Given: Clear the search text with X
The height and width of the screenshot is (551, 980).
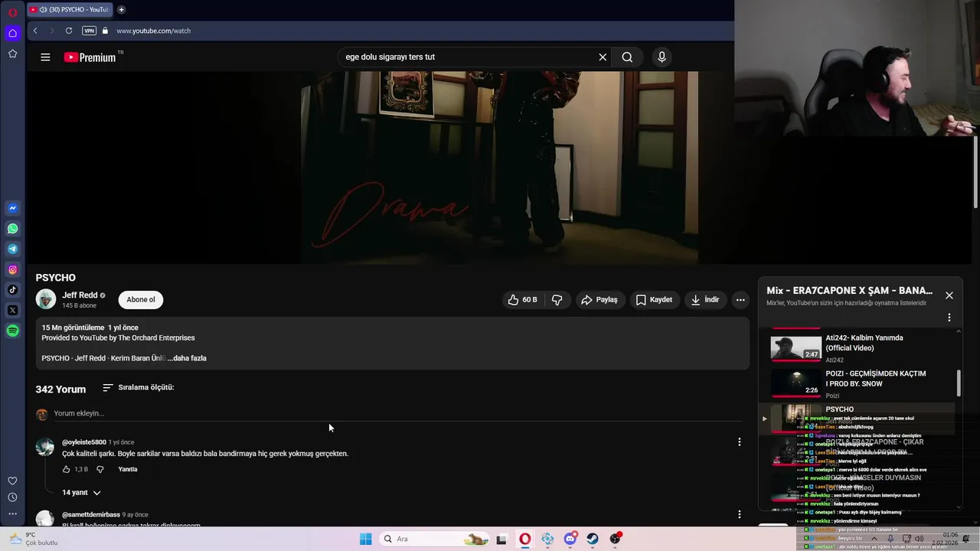Looking at the screenshot, I should [x=603, y=57].
